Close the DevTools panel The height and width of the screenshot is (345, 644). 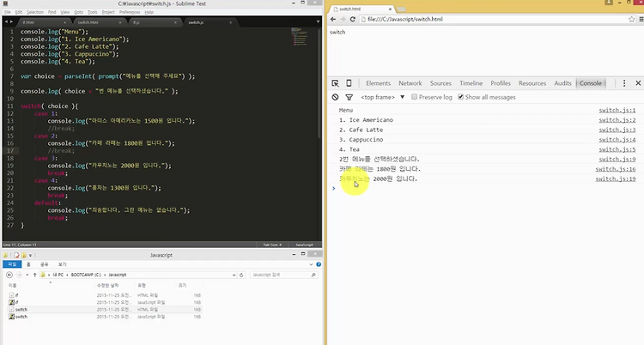(x=638, y=83)
